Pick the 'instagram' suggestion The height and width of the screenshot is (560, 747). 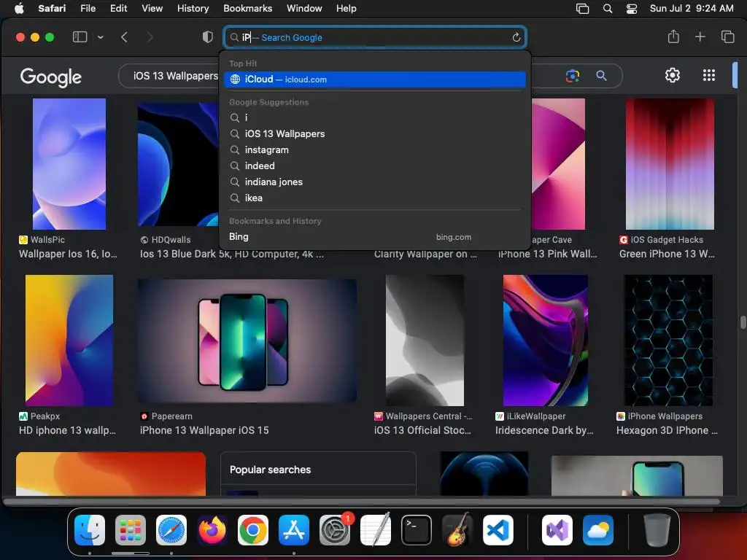click(375, 150)
